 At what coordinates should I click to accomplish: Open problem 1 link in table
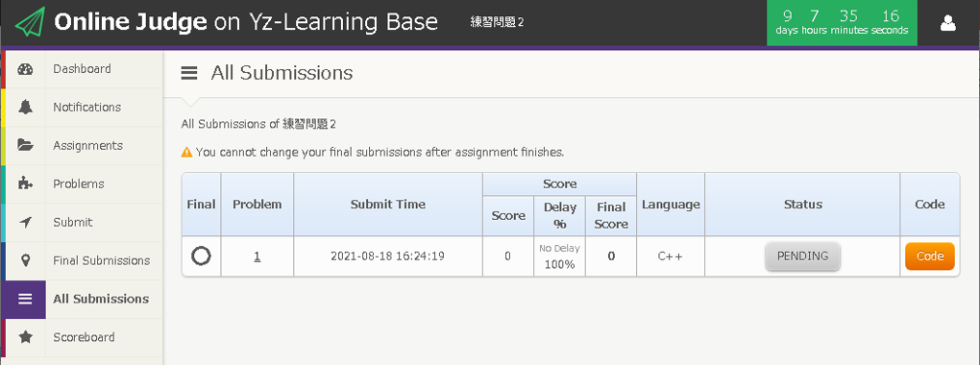[257, 255]
